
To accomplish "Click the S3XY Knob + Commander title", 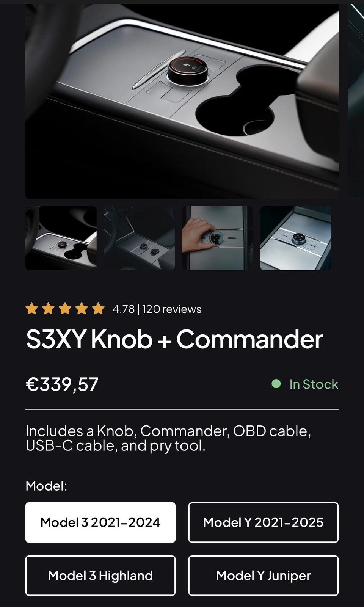I will click(x=174, y=339).
